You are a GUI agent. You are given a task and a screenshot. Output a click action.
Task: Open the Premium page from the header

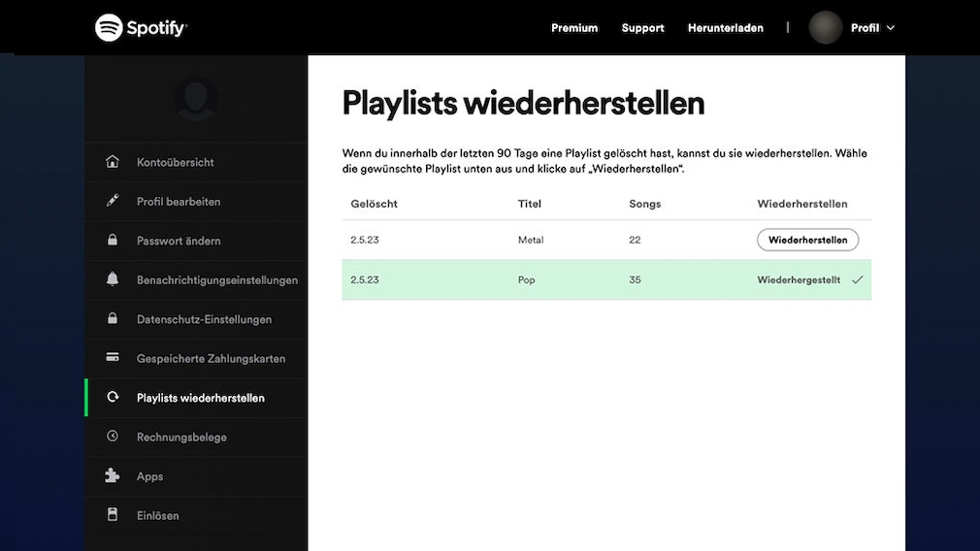pos(574,28)
